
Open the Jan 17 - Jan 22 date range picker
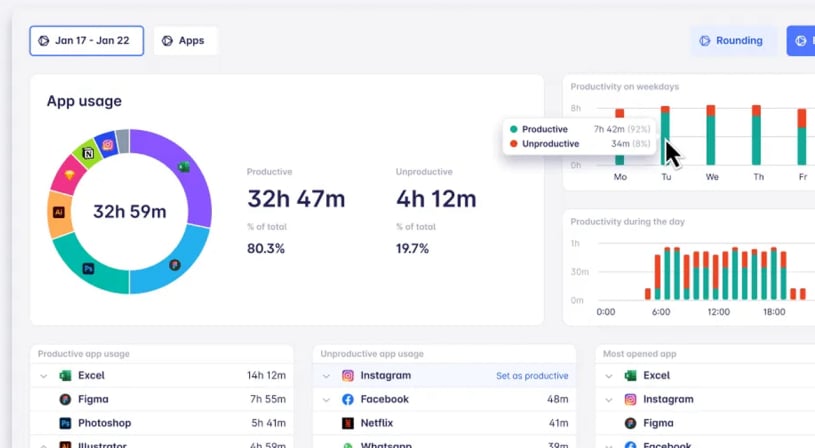pos(86,41)
